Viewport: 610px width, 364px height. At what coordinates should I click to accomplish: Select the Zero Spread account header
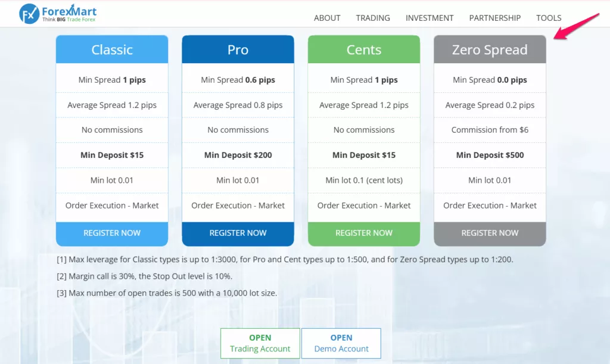(490, 49)
